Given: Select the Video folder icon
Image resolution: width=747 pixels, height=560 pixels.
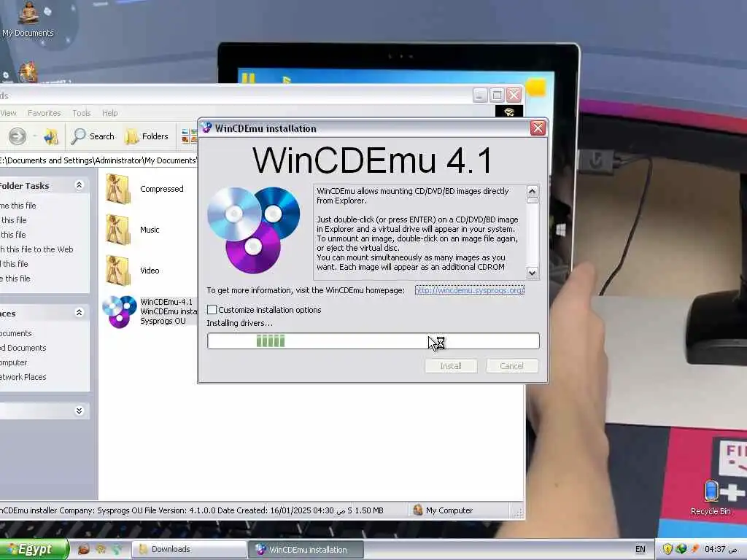Looking at the screenshot, I should 117,271.
